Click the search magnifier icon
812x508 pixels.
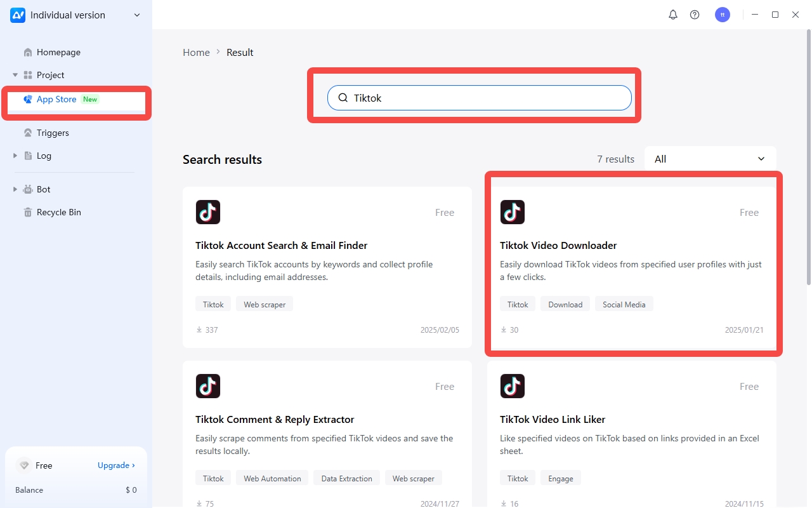(x=343, y=98)
